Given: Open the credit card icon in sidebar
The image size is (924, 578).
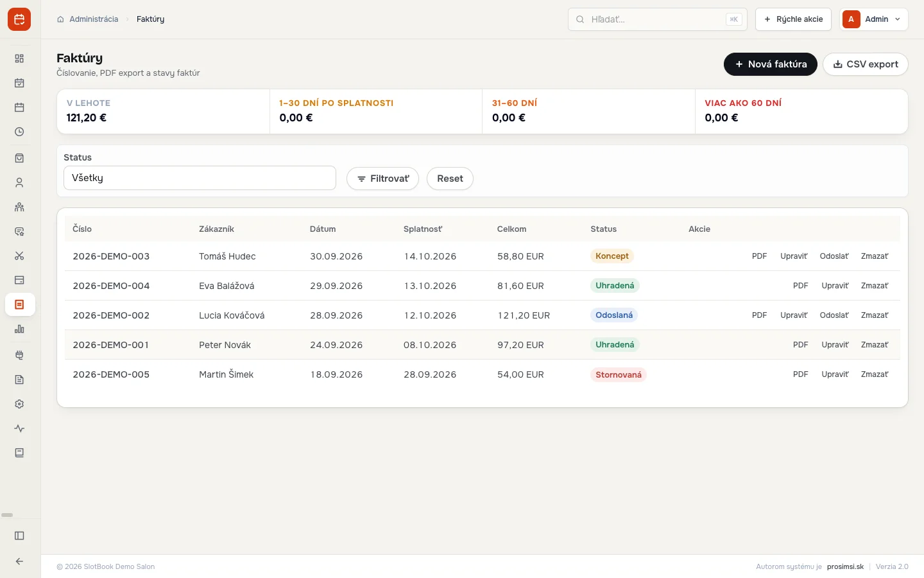Looking at the screenshot, I should [x=19, y=280].
